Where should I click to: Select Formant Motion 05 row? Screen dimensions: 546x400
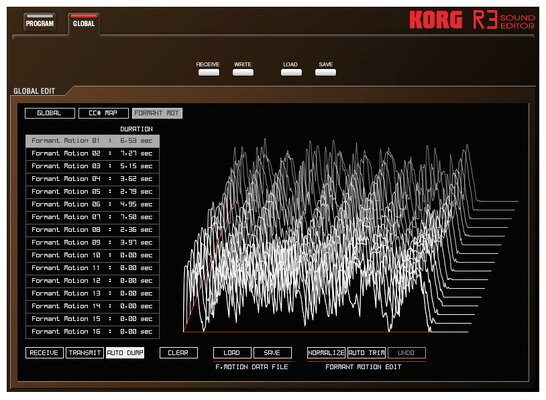(x=93, y=192)
